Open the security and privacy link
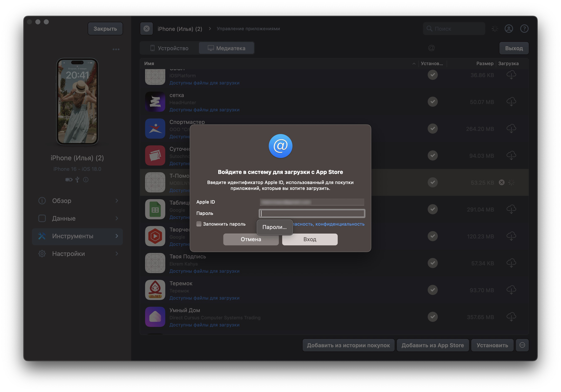561x392 pixels. coord(329,224)
